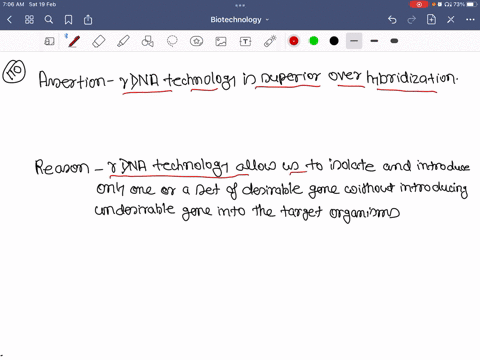Tap the circled question number
Viewport: 480px width, 360px height.
(14, 71)
